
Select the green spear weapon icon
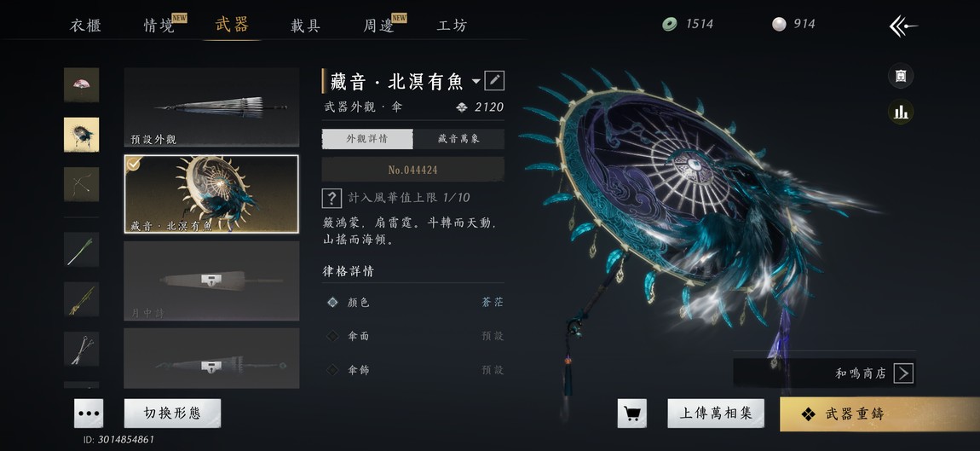pos(81,250)
